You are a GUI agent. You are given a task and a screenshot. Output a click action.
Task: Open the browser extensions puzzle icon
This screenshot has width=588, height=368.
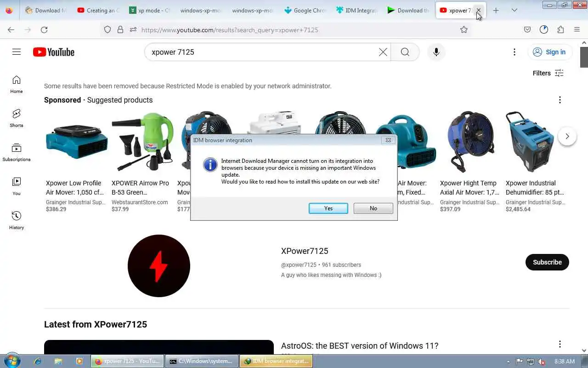[560, 29]
